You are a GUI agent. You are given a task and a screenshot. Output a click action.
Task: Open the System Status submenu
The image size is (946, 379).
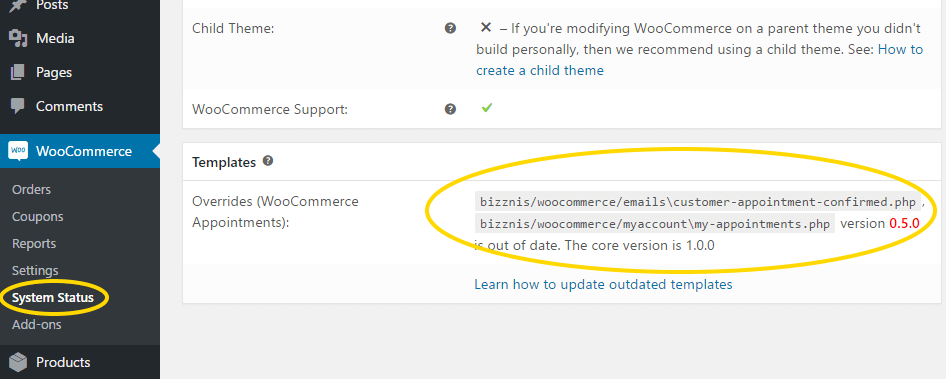tap(53, 298)
